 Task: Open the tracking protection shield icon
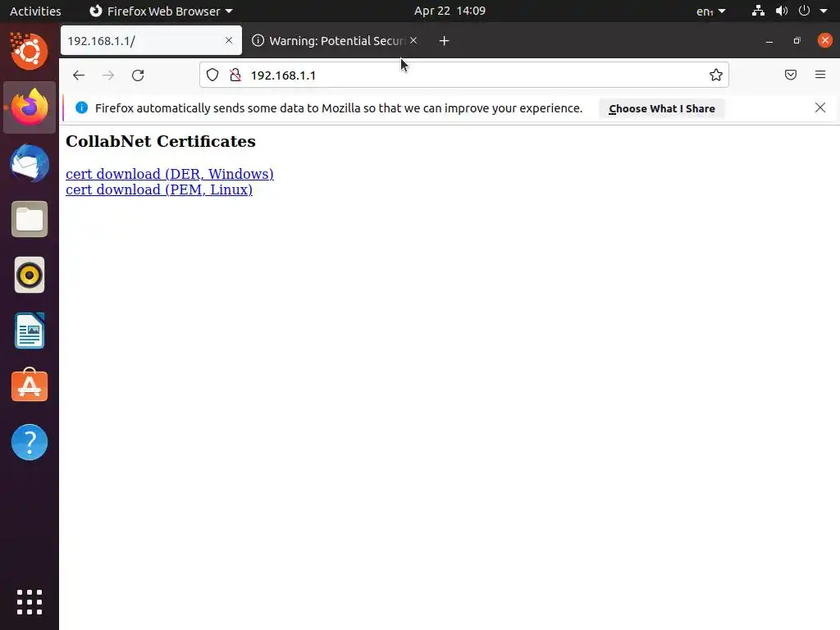(212, 75)
